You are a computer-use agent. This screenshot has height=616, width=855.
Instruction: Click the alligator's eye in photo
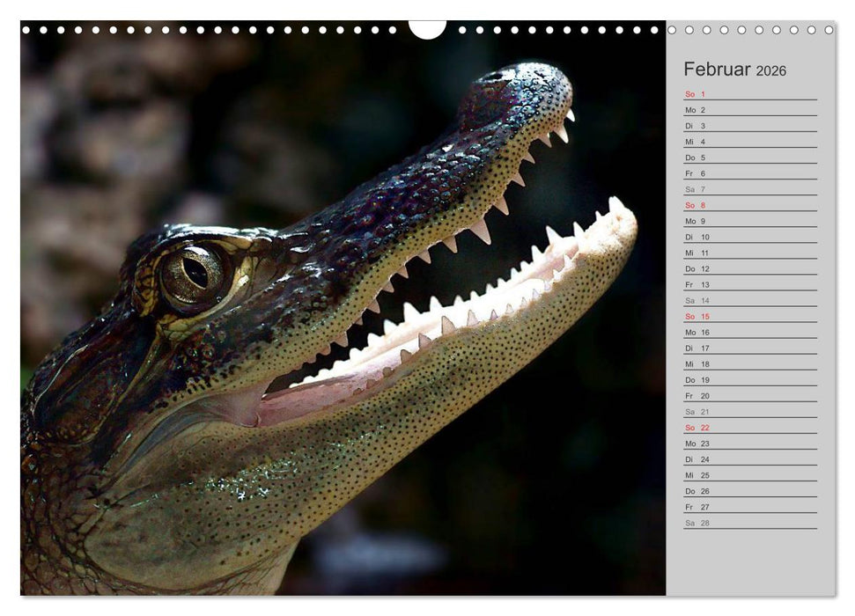pyautogui.click(x=195, y=273)
